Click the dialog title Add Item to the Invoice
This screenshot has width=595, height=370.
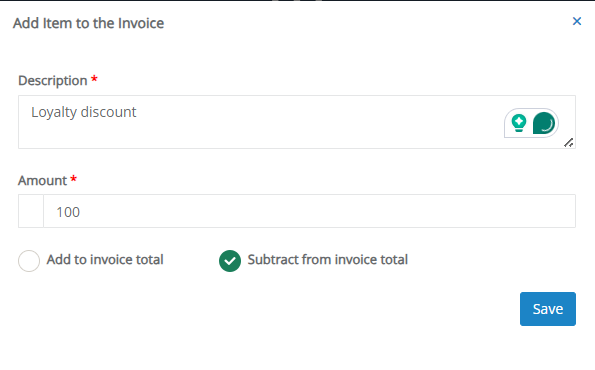[88, 24]
